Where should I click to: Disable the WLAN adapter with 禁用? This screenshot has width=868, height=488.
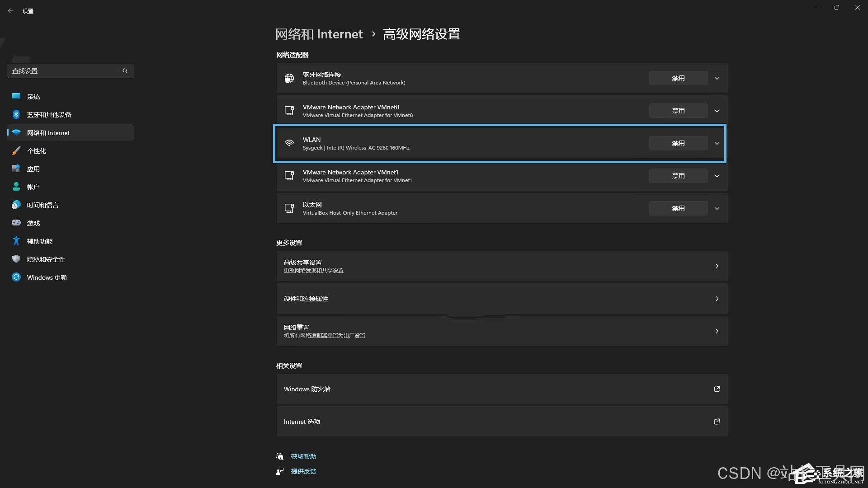[678, 143]
